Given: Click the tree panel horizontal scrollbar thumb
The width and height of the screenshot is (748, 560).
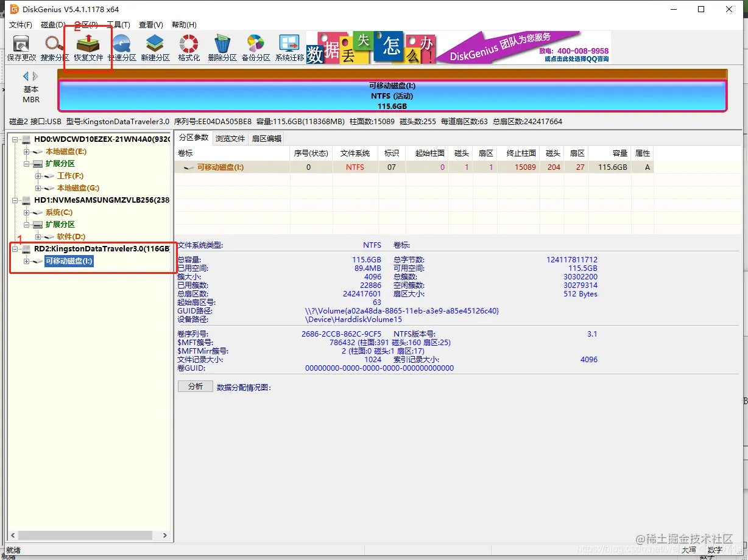Looking at the screenshot, I should click(85, 536).
